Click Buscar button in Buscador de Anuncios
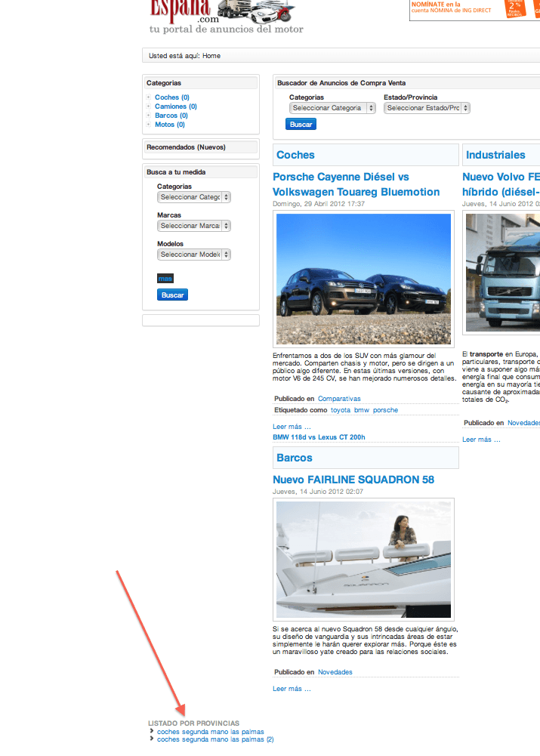The height and width of the screenshot is (756, 540). [301, 125]
